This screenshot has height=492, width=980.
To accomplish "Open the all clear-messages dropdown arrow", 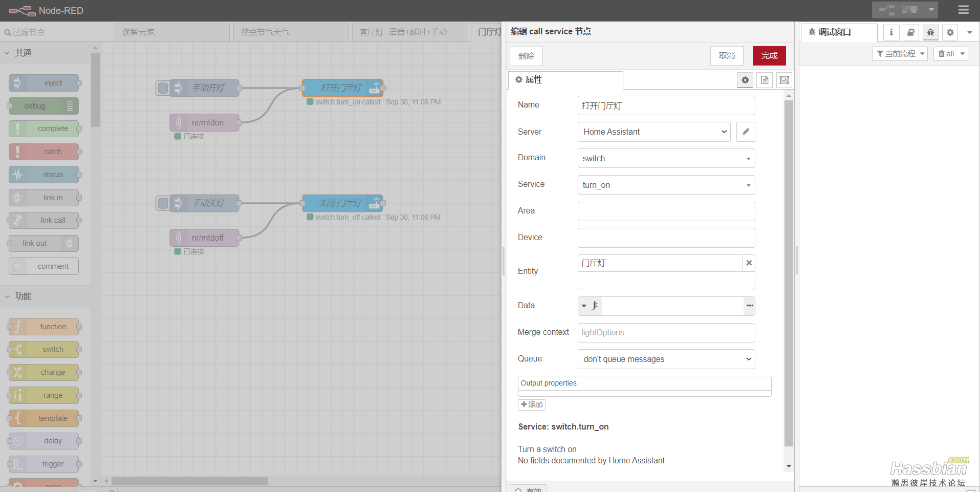I will tap(963, 54).
